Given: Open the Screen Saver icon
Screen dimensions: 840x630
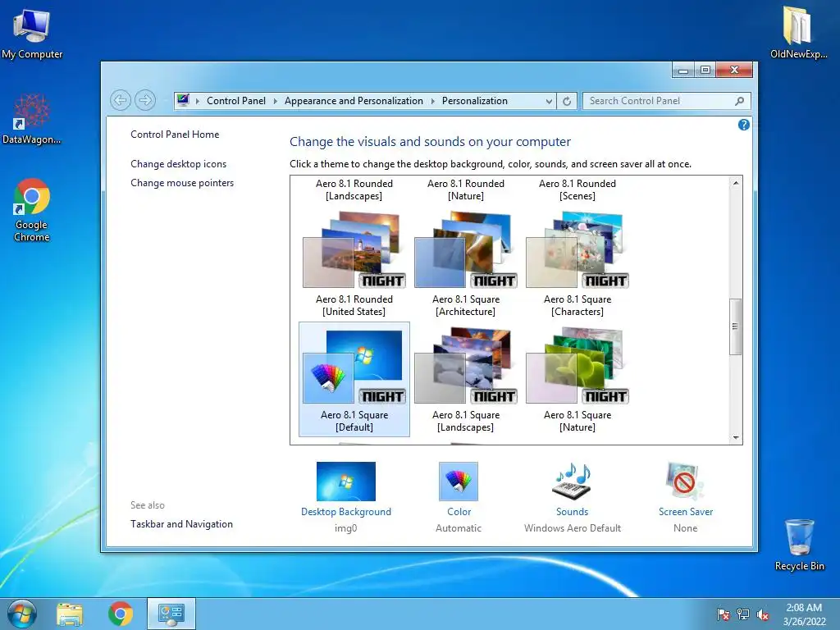Looking at the screenshot, I should 685,482.
